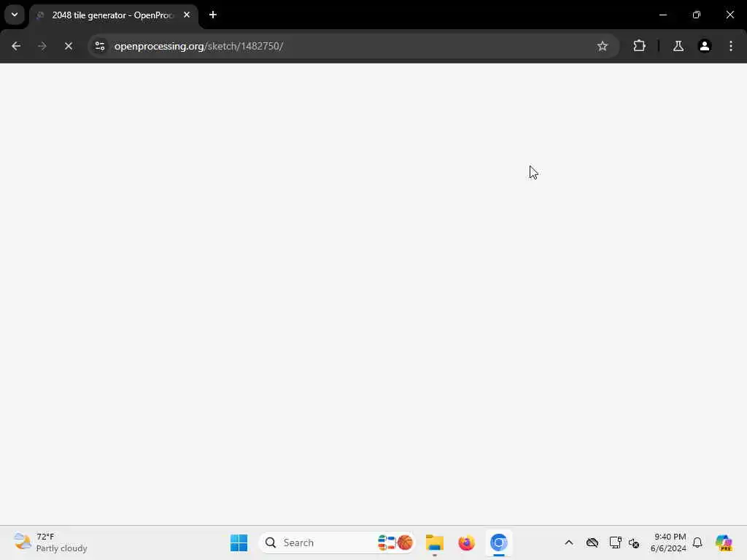Open the profile avatar menu

(x=705, y=46)
